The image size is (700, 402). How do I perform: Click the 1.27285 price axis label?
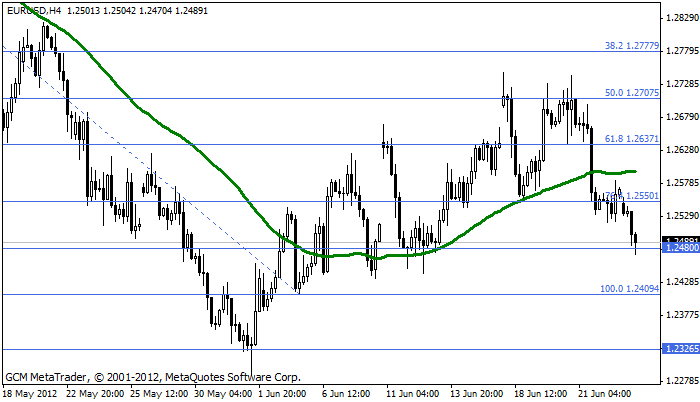pos(682,84)
